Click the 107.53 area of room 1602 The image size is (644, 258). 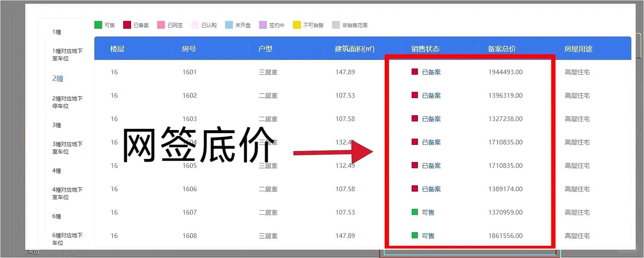[345, 95]
